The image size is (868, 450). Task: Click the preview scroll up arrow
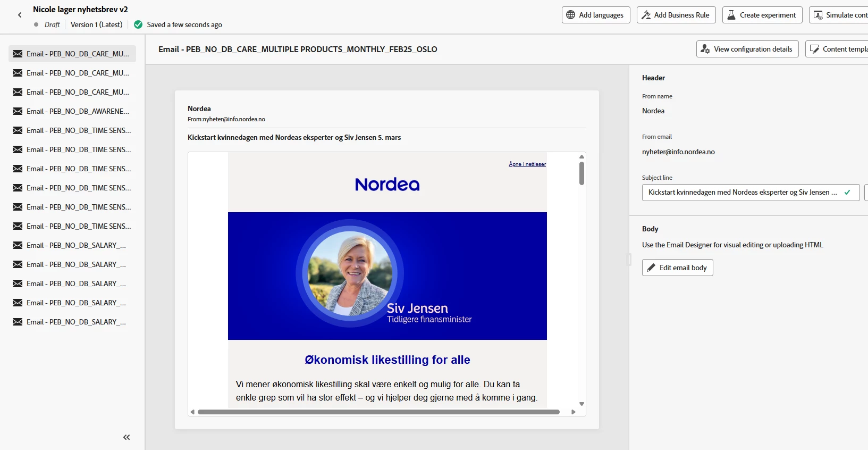pos(582,156)
